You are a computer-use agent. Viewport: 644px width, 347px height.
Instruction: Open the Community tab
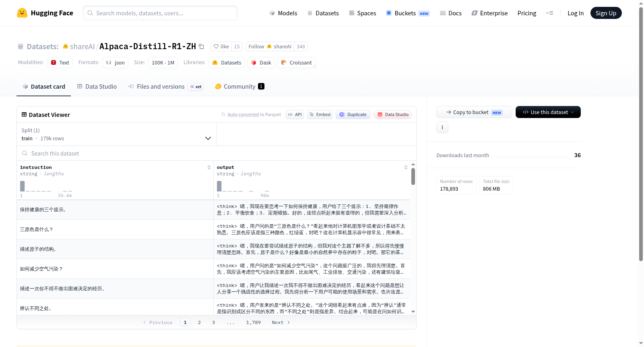point(240,86)
